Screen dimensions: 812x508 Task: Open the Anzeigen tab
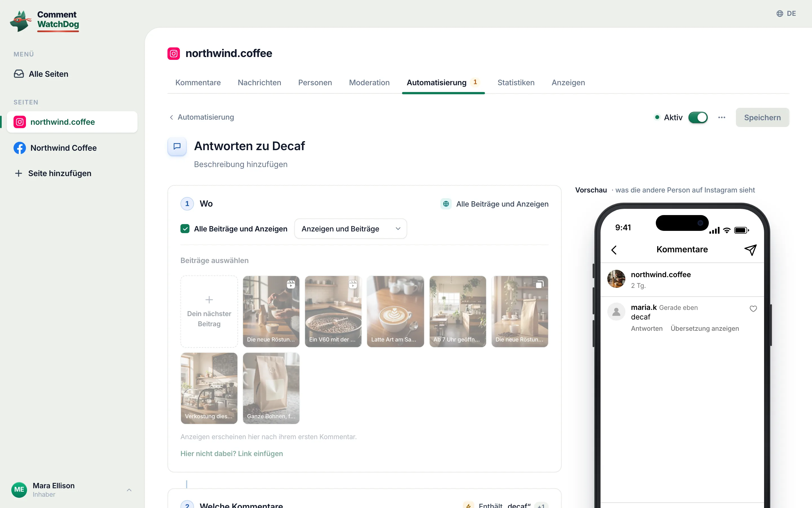click(568, 83)
